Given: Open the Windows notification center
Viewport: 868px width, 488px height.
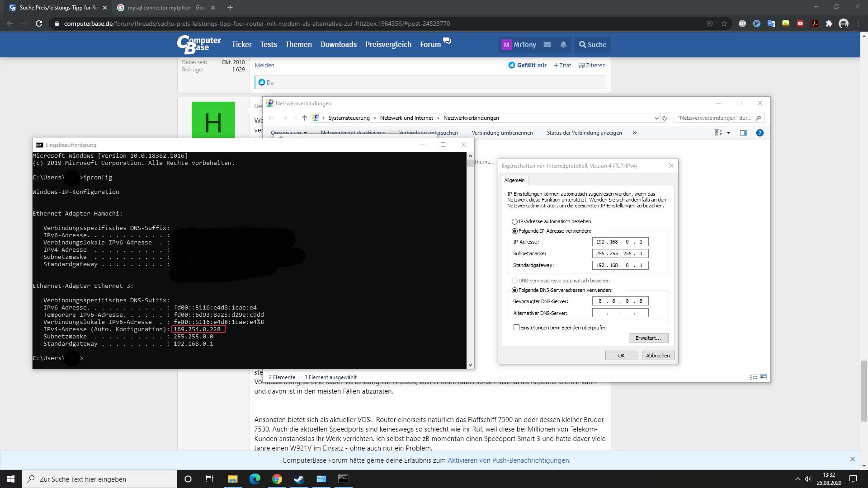Looking at the screenshot, I should tap(853, 479).
